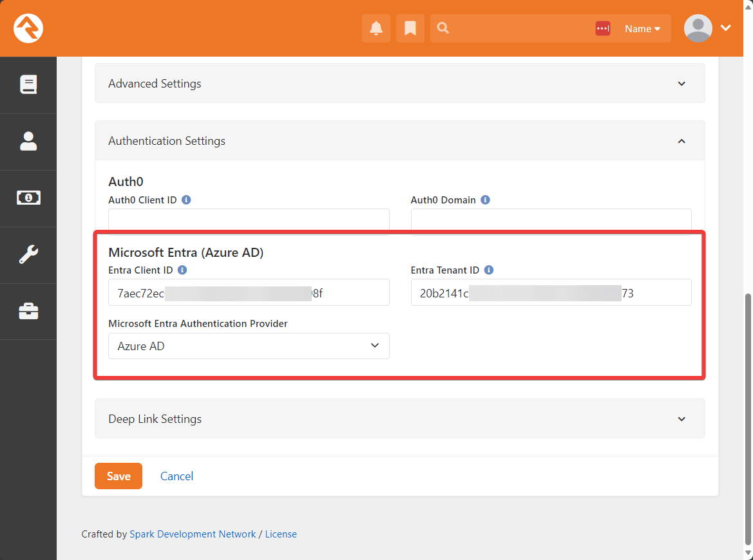The height and width of the screenshot is (560, 753).
Task: Open the Name search type dropdown
Action: [642, 29]
